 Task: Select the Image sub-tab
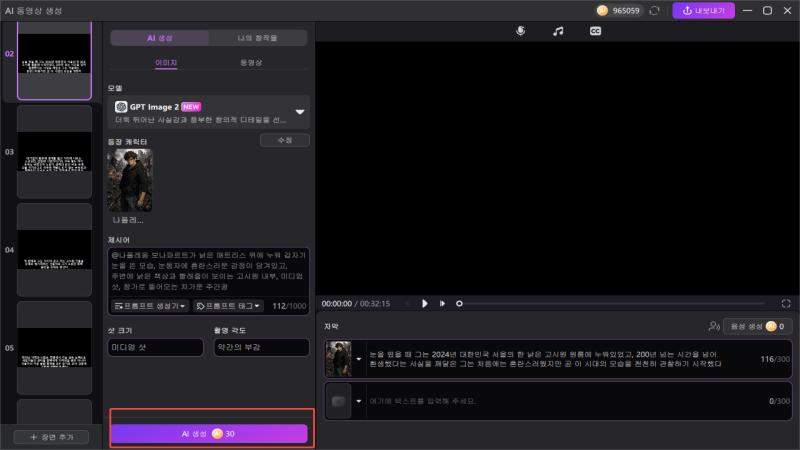[166, 62]
